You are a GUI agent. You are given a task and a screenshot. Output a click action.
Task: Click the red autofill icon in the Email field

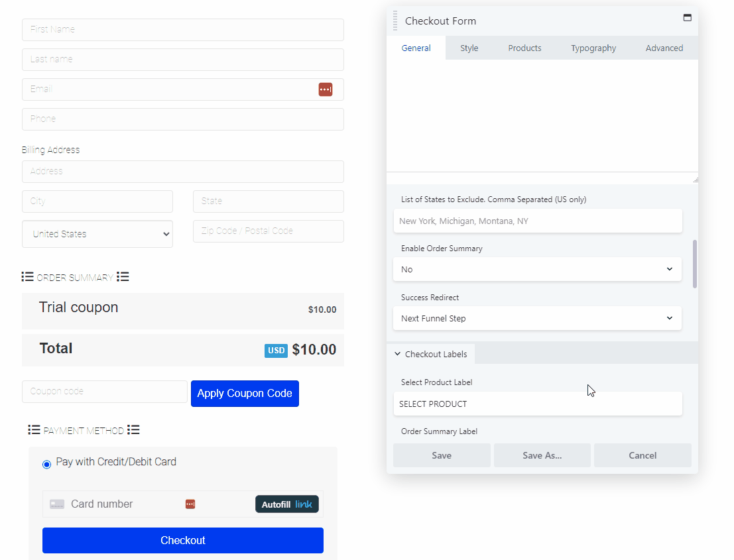326,89
